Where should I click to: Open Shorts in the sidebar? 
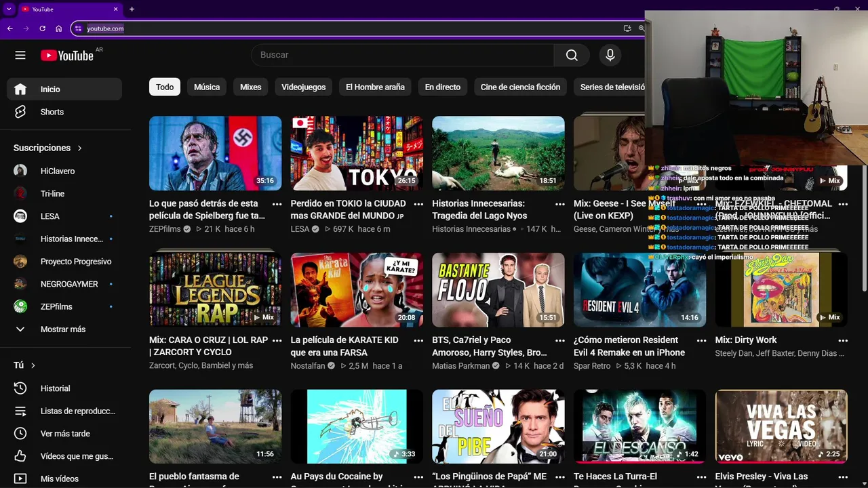64,112
